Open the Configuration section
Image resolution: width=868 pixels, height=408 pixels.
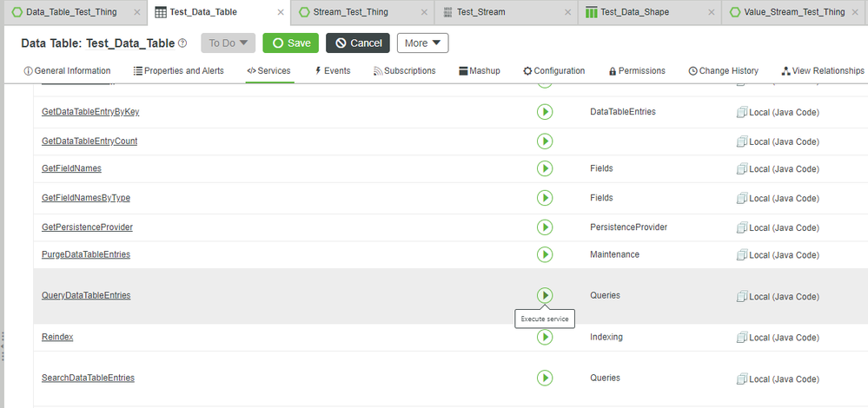click(x=554, y=71)
